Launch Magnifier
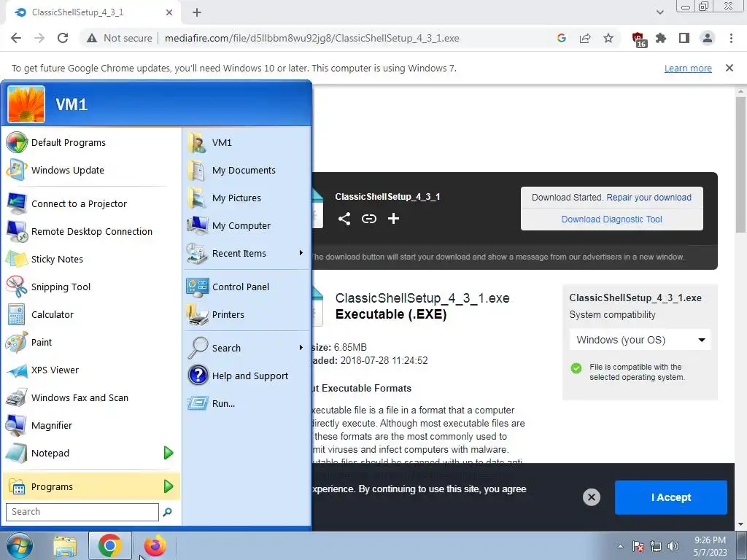The width and height of the screenshot is (747, 560). (x=90, y=425)
